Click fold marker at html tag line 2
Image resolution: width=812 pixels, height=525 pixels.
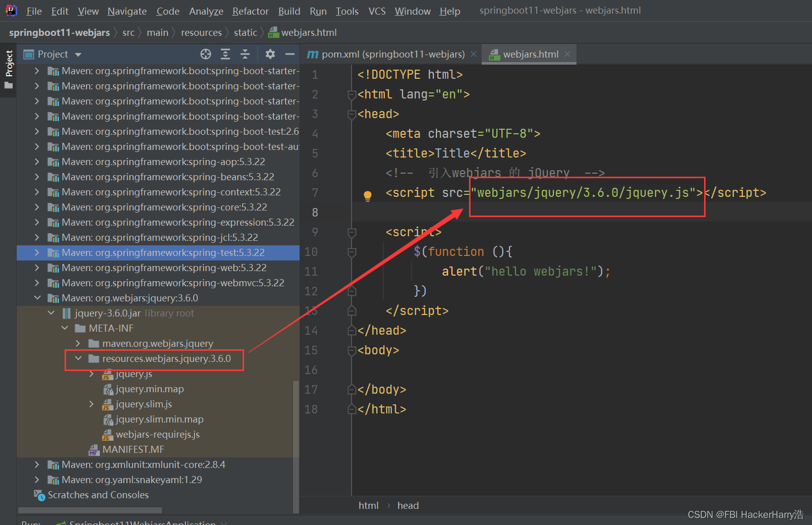tap(352, 94)
